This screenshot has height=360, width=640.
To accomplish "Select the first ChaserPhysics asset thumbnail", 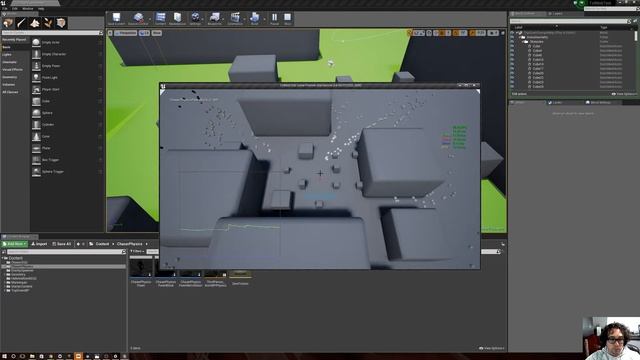I will (141, 268).
